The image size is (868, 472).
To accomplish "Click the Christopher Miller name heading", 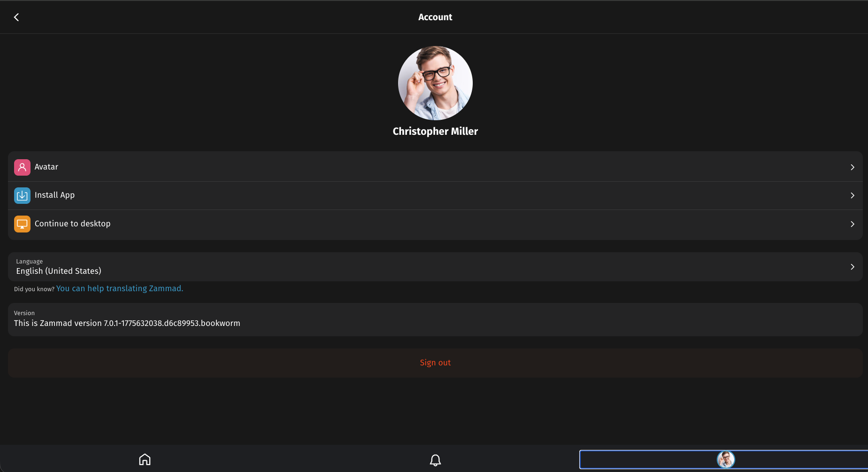I will [435, 132].
